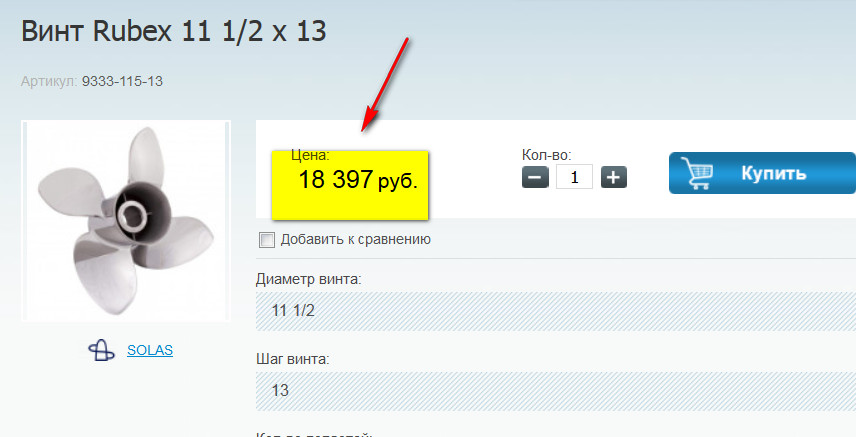The width and height of the screenshot is (856, 437).
Task: Open the SOLAS manufacturer link
Action: click(x=150, y=350)
